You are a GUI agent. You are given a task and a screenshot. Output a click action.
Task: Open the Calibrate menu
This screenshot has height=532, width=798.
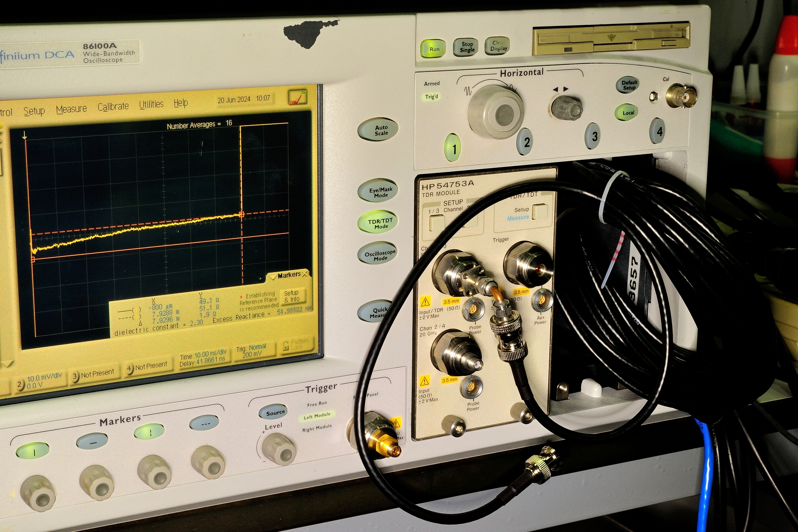[x=113, y=106]
